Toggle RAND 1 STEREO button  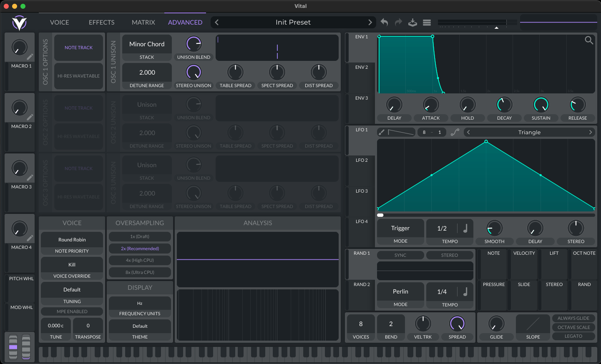[450, 255]
